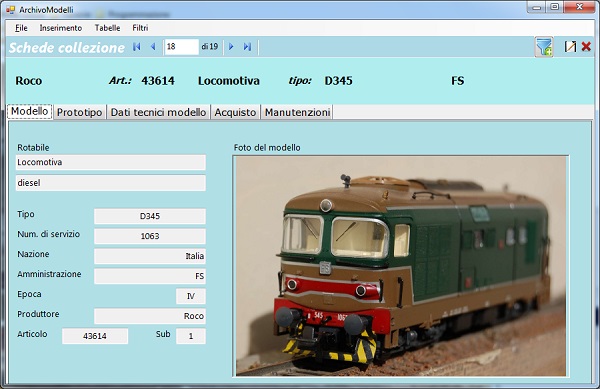Click the 'Foto del modello' label

click(267, 148)
